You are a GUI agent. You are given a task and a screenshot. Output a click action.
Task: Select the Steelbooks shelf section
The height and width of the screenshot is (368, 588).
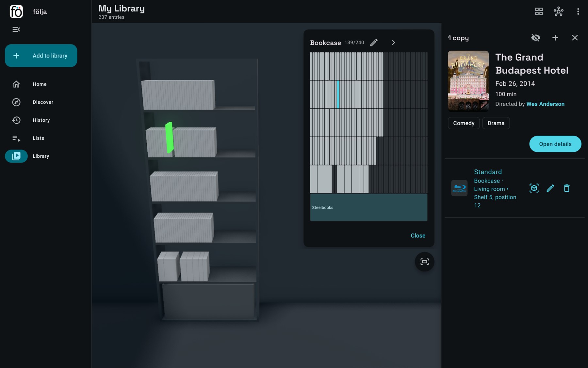click(x=369, y=207)
